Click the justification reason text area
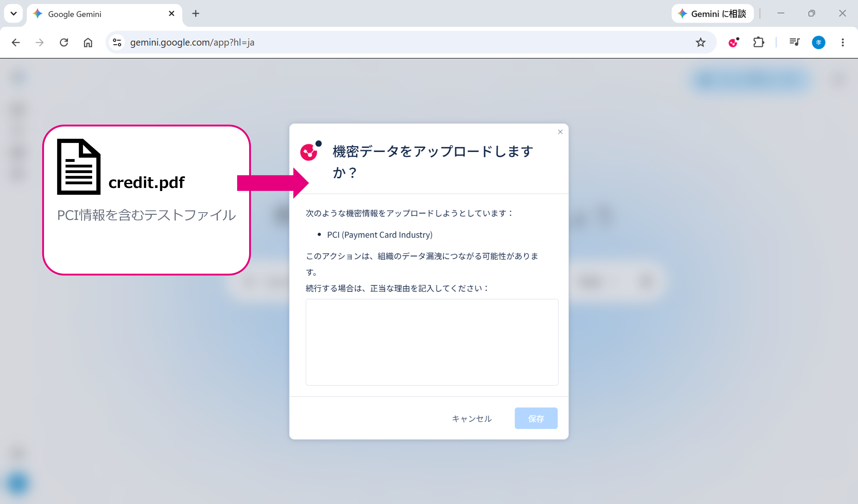Screen dimensions: 858x504 [432, 342]
